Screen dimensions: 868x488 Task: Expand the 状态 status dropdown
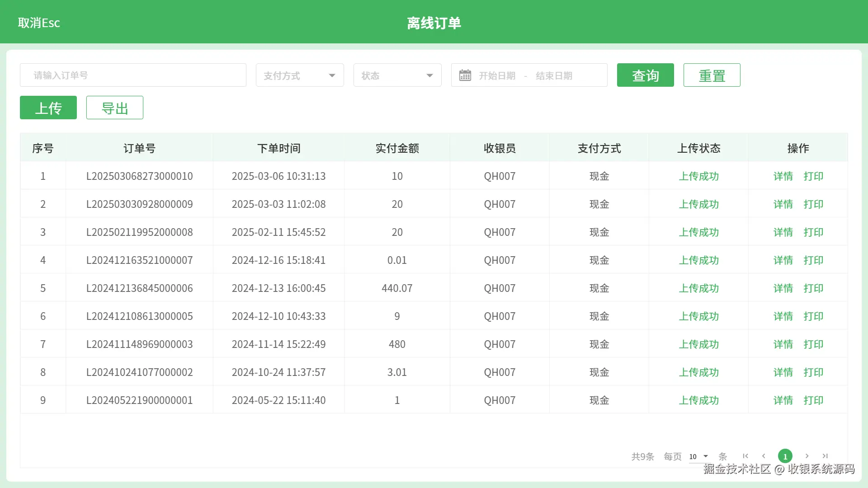397,75
